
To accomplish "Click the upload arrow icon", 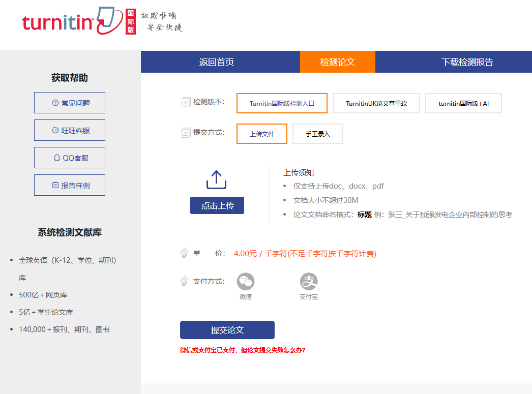I will click(217, 179).
